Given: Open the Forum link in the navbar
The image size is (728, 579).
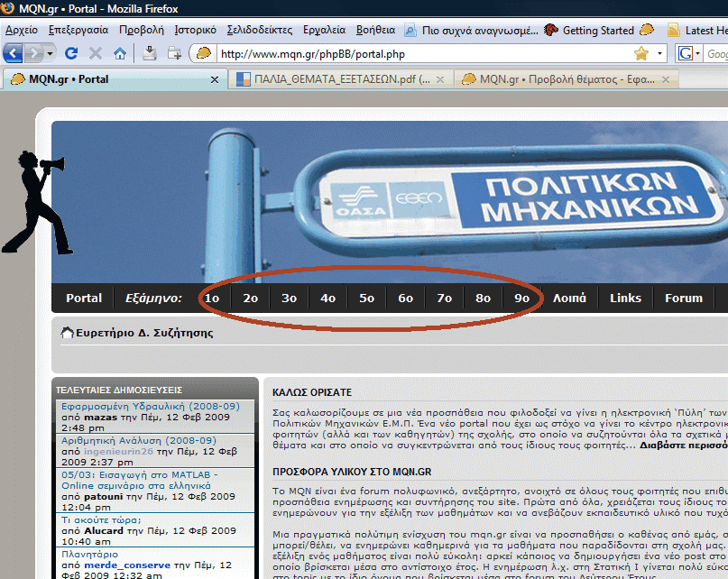Looking at the screenshot, I should (x=683, y=299).
